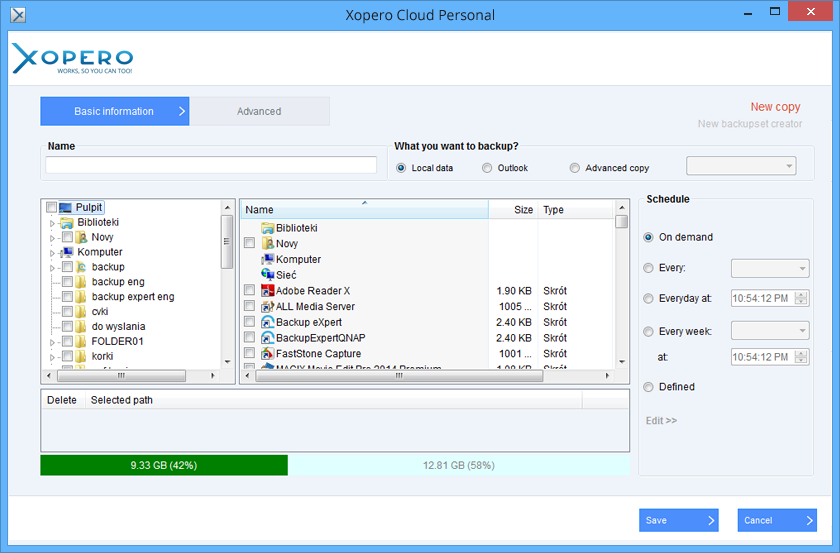This screenshot has height=553, width=840.
Task: Open the Advanced copy type dropdown
Action: (741, 166)
